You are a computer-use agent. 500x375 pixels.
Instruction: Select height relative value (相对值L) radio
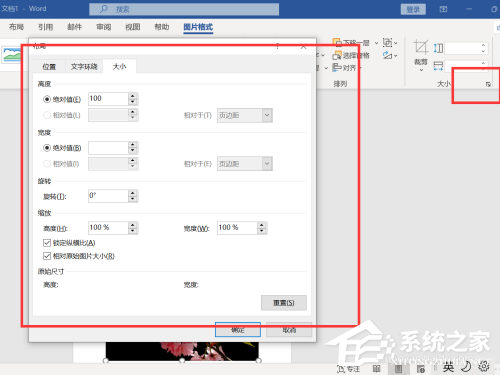pos(47,115)
